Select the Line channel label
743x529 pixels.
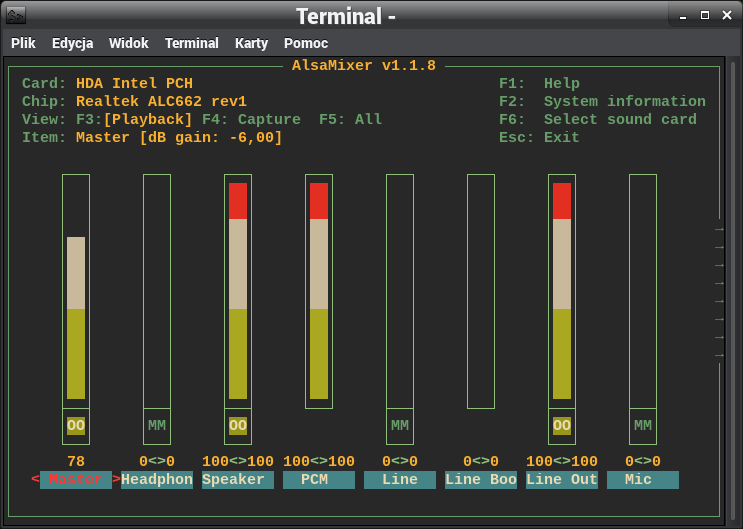click(400, 480)
